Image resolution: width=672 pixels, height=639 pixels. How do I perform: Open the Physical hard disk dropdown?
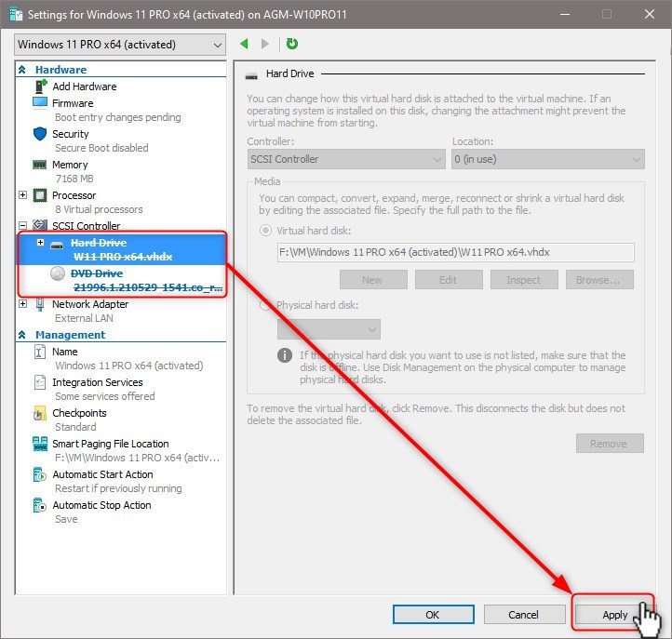(x=329, y=329)
